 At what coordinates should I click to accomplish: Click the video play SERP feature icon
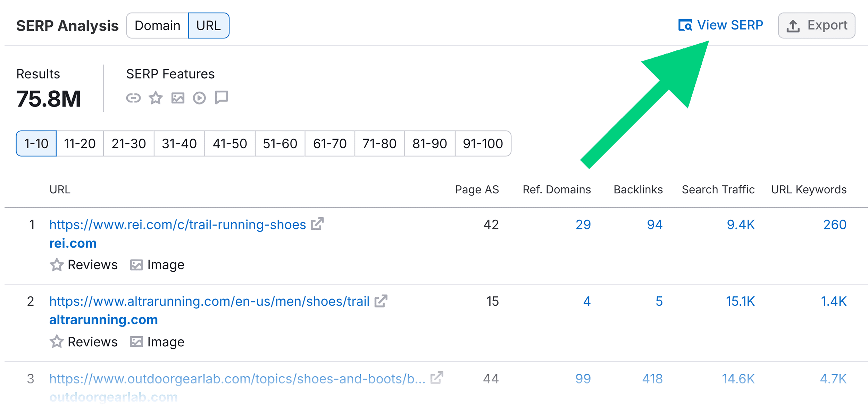click(199, 98)
